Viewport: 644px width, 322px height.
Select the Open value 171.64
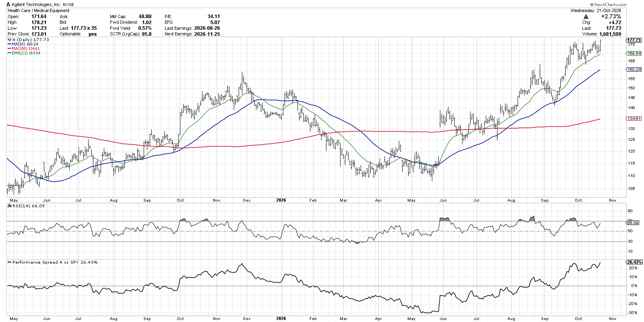[39, 17]
